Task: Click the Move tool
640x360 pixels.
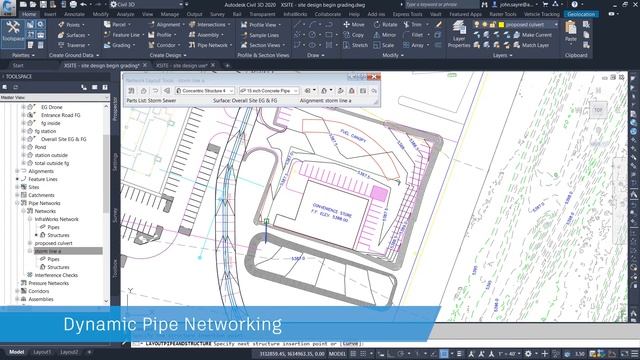Action: [x=353, y=24]
